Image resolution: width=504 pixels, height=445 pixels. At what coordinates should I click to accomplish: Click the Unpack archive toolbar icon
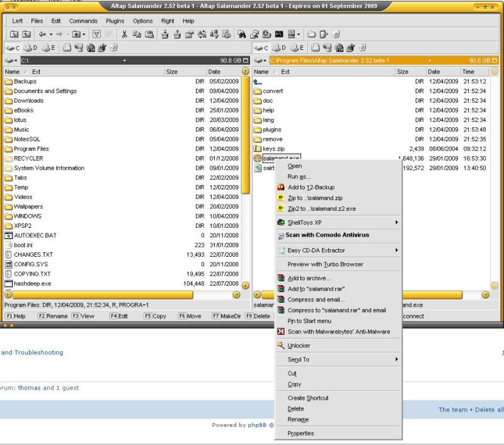(177, 34)
